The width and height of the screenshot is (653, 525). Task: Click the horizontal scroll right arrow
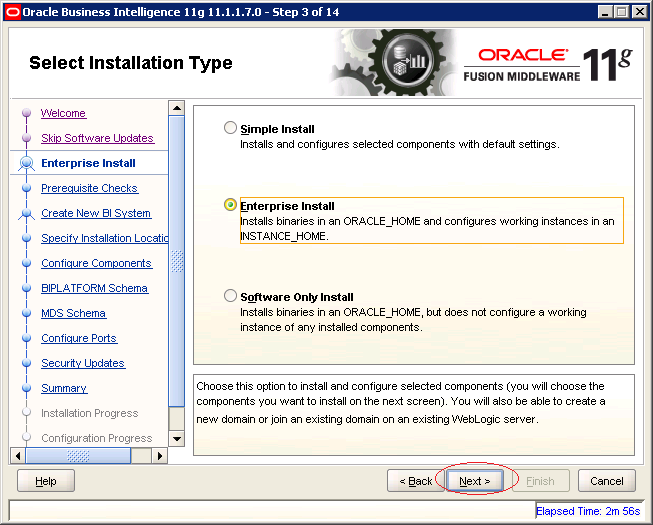160,455
